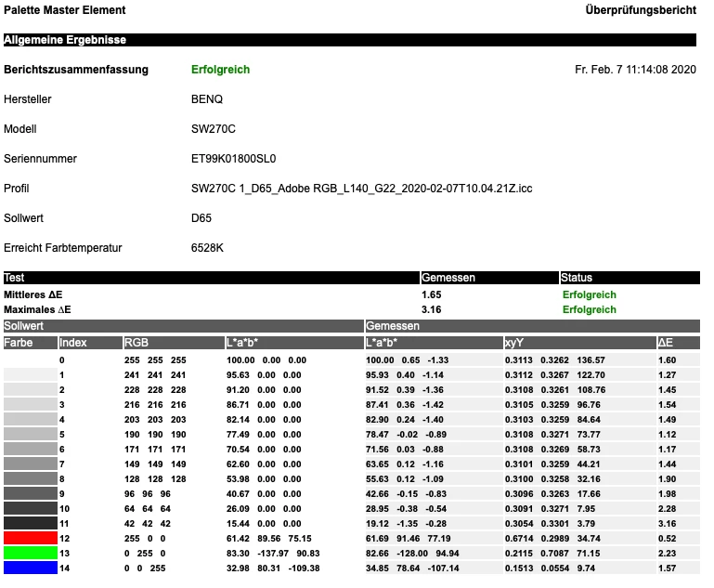Click the mean ΔE measured value 1.65
The height and width of the screenshot is (588, 714).
[431, 294]
